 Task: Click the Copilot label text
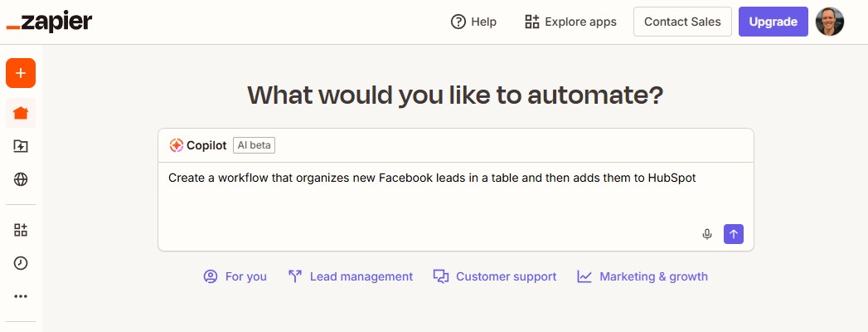[206, 146]
